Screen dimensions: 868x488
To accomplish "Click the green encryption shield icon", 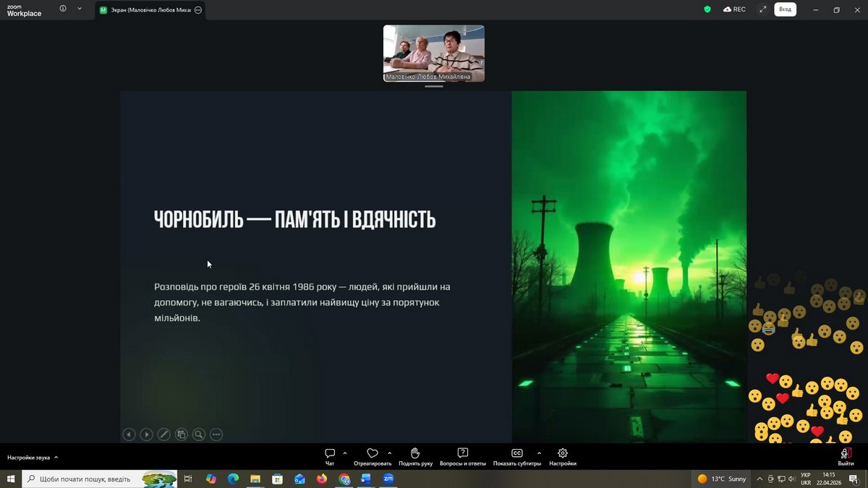I will pyautogui.click(x=707, y=9).
